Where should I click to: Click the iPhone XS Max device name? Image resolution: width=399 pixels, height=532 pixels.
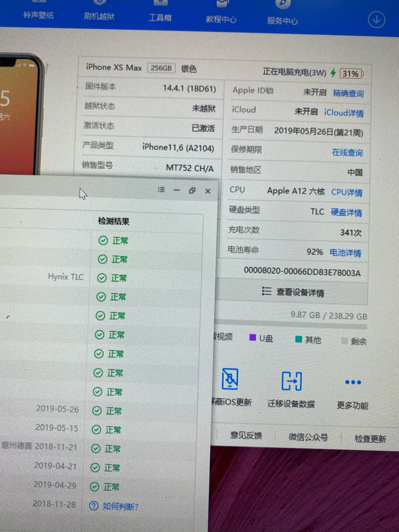pyautogui.click(x=114, y=67)
